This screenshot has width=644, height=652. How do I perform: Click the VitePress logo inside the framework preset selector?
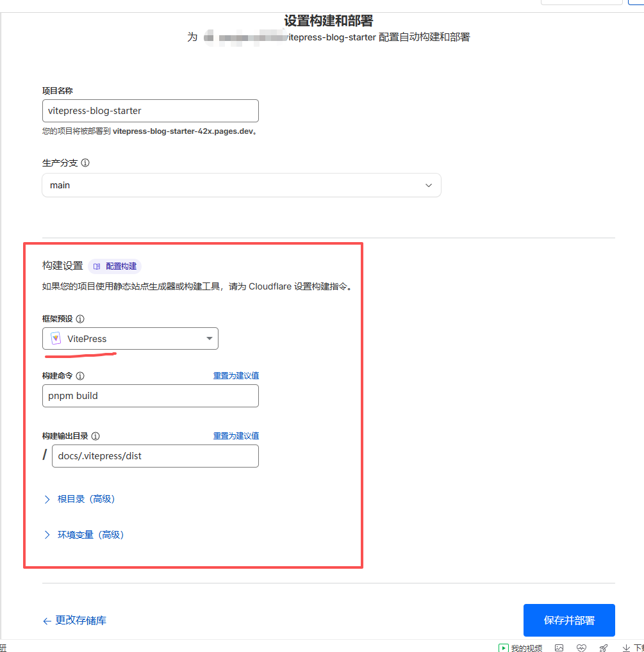pos(55,338)
